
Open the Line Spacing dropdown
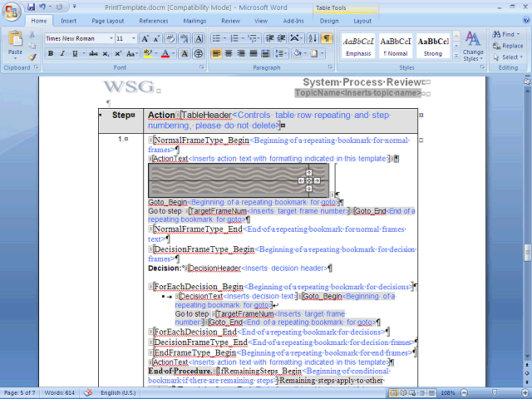tap(281, 53)
